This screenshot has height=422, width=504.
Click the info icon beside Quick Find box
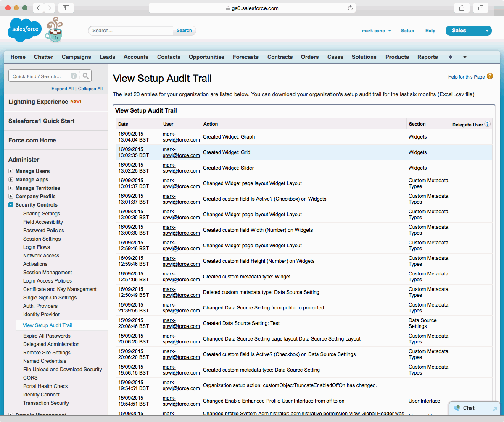tap(74, 76)
